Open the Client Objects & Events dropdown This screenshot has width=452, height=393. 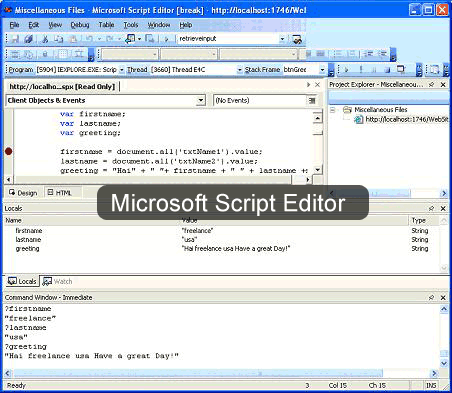pyautogui.click(x=201, y=100)
